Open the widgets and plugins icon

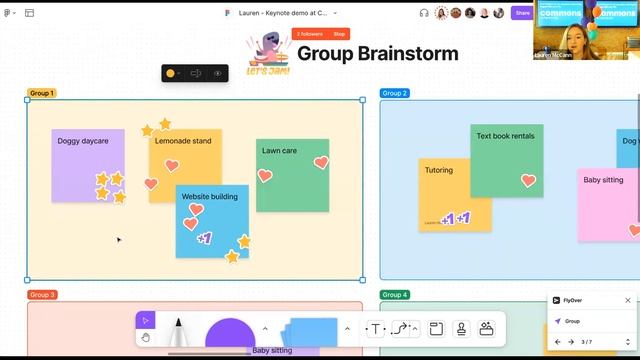click(486, 329)
